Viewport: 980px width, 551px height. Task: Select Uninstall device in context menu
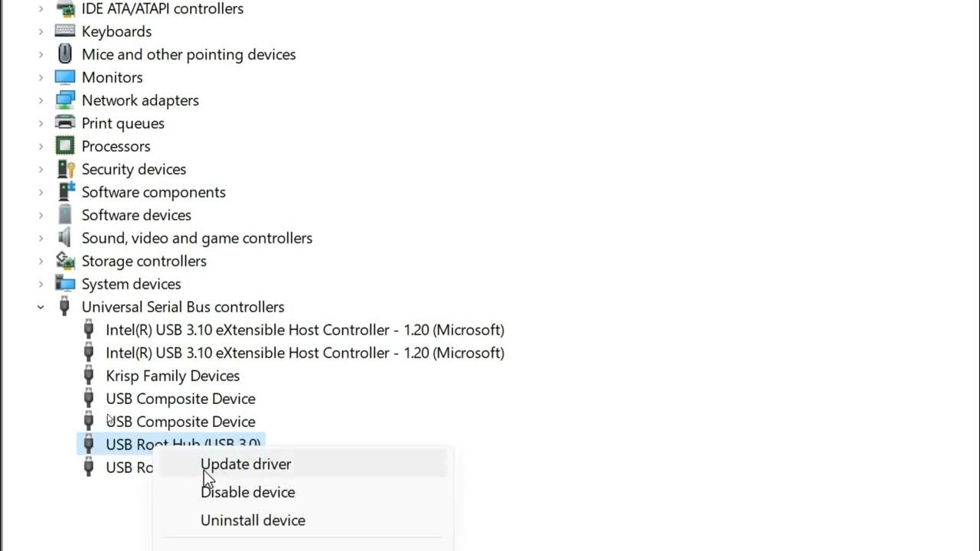(x=253, y=520)
